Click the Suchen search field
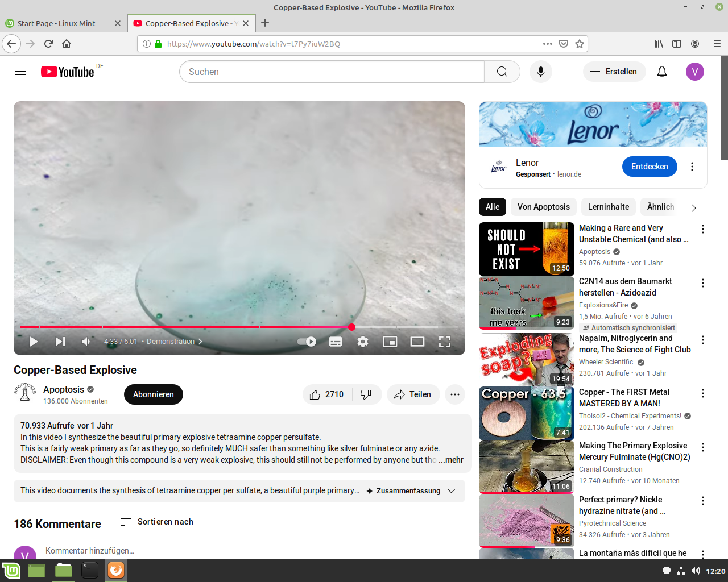 click(x=332, y=72)
